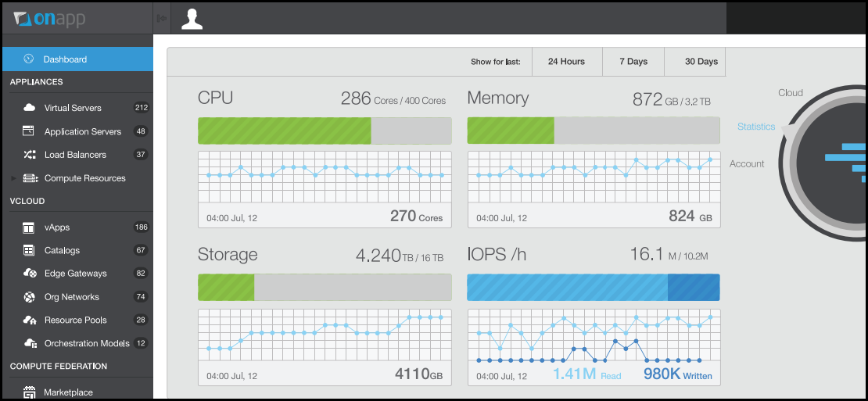The height and width of the screenshot is (401, 868).
Task: Switch the time range to 7 Days
Action: pyautogui.click(x=633, y=62)
